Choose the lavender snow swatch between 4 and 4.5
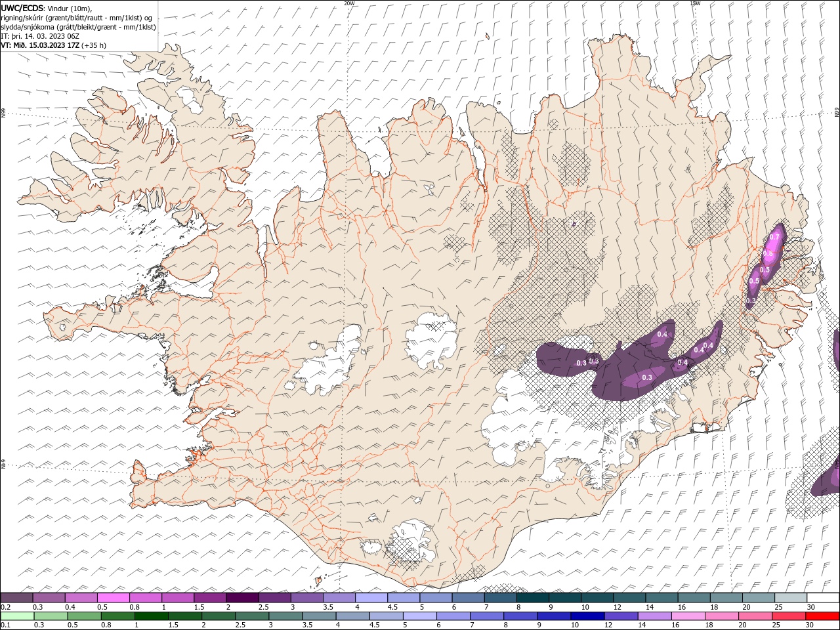 [x=371, y=598]
